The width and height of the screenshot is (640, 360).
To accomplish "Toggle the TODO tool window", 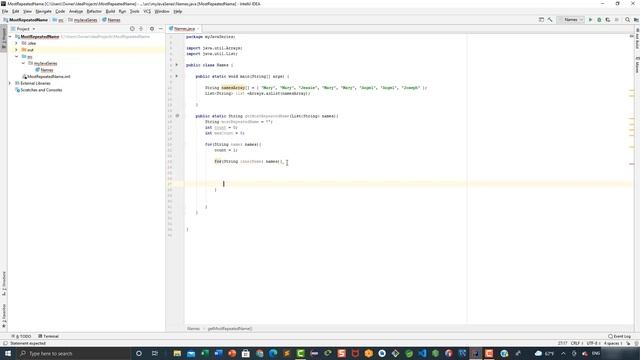I will [21, 336].
